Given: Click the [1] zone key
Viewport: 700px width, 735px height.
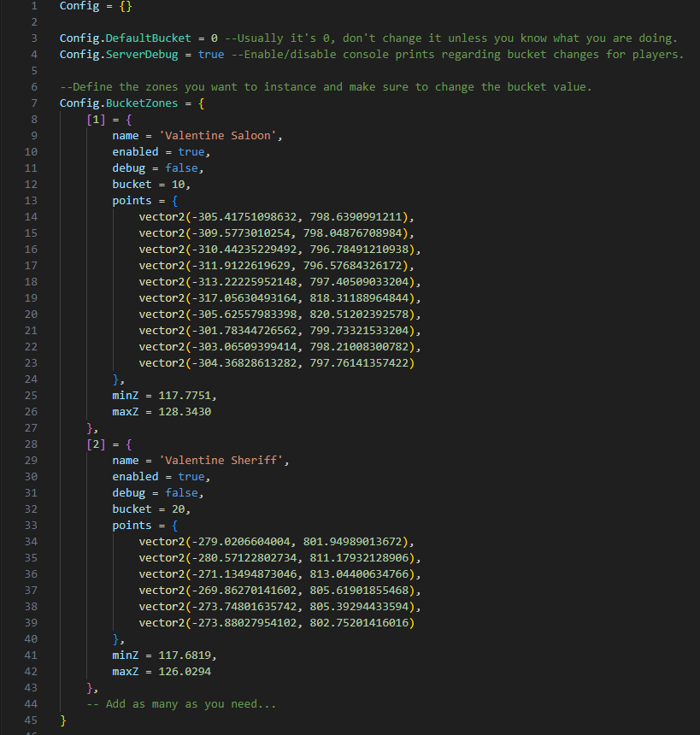Looking at the screenshot, I should point(95,119).
